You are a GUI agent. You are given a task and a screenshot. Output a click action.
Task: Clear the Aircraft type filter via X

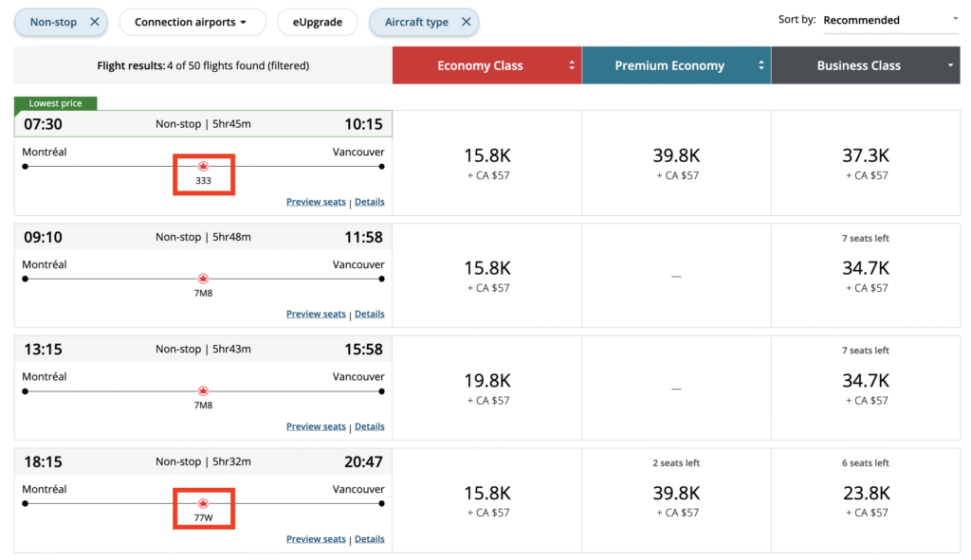pos(466,22)
